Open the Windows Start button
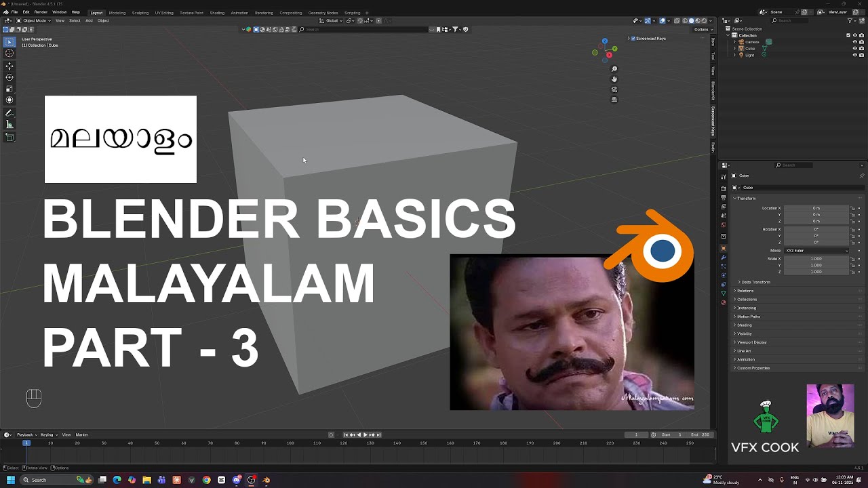The height and width of the screenshot is (488, 868). click(11, 480)
